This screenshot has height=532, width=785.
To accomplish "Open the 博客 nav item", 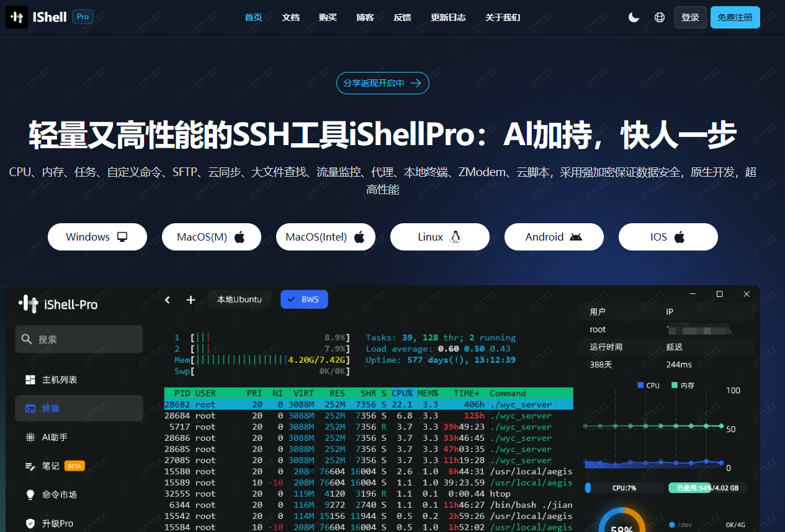I will click(x=365, y=17).
